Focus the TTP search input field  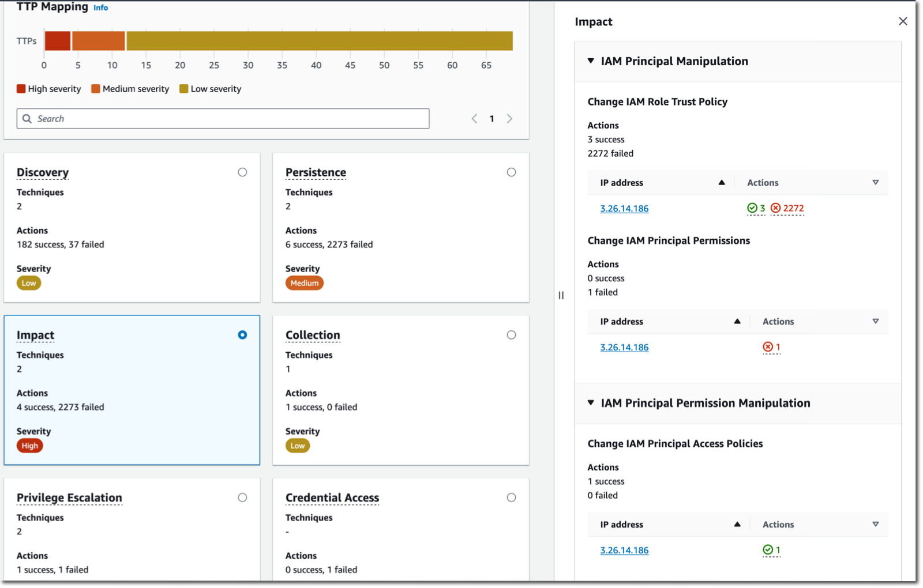(223, 119)
